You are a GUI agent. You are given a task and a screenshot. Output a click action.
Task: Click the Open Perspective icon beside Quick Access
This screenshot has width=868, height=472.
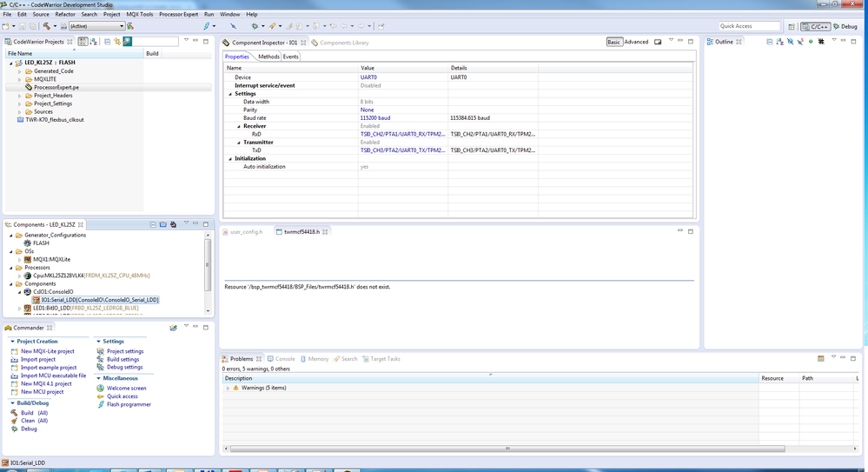[x=792, y=26]
